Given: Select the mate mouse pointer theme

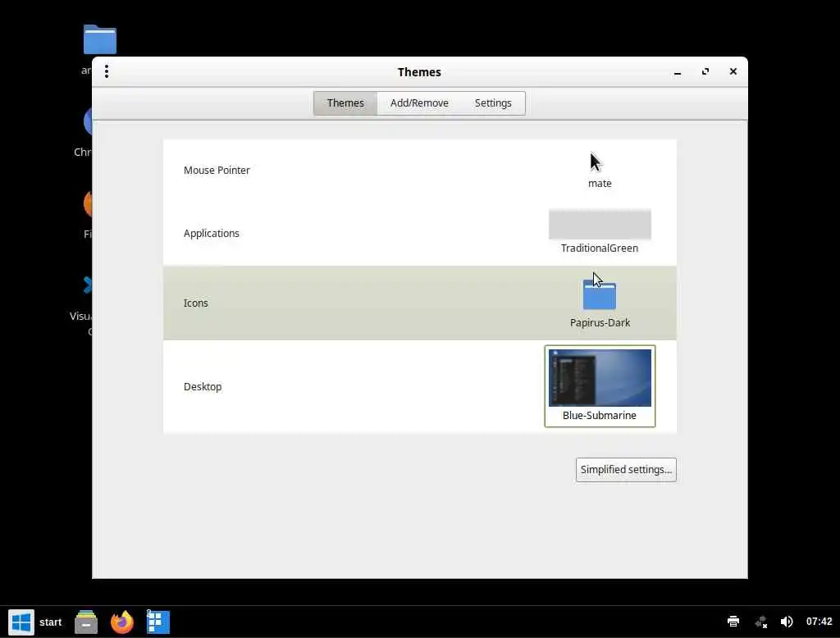Looking at the screenshot, I should [x=600, y=171].
